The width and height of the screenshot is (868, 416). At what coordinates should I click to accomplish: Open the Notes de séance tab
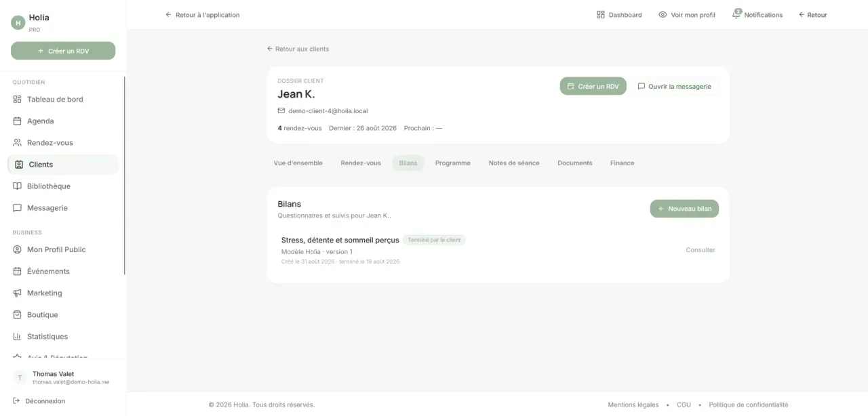pyautogui.click(x=514, y=163)
